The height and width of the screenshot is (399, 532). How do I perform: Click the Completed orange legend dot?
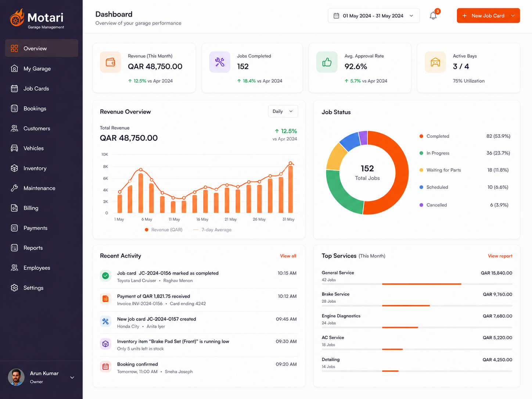click(x=421, y=136)
